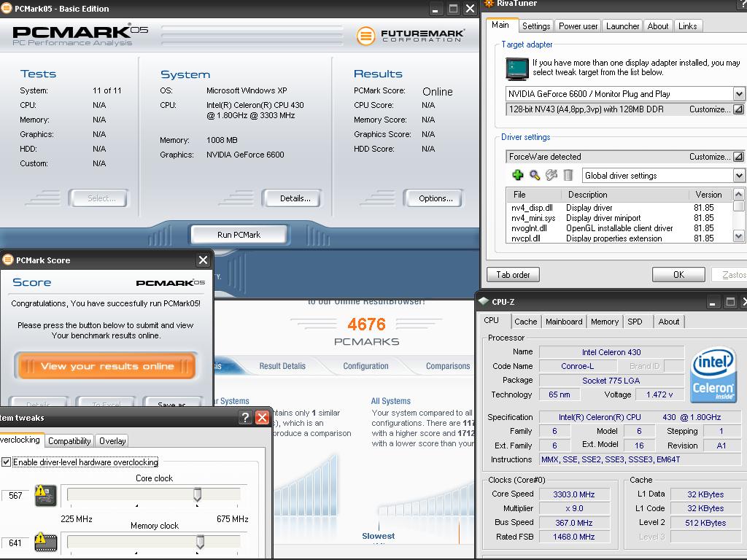Close the system tweaks dialog
This screenshot has width=747, height=560.
[x=262, y=418]
